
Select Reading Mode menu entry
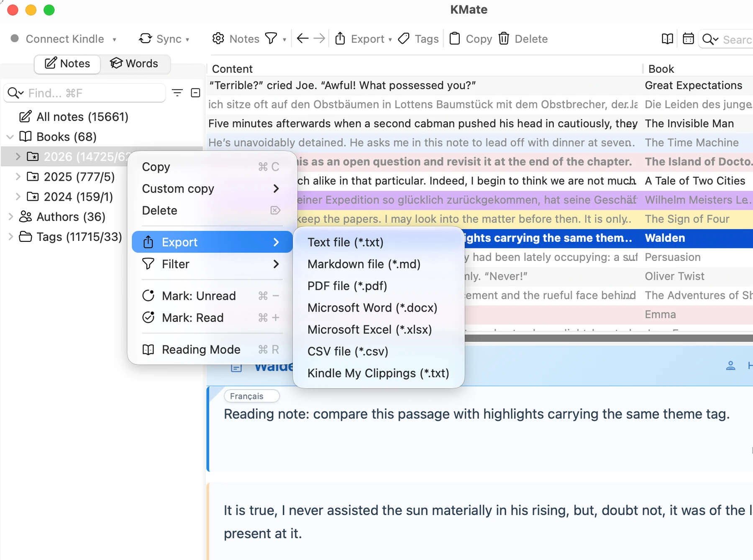[x=212, y=349]
